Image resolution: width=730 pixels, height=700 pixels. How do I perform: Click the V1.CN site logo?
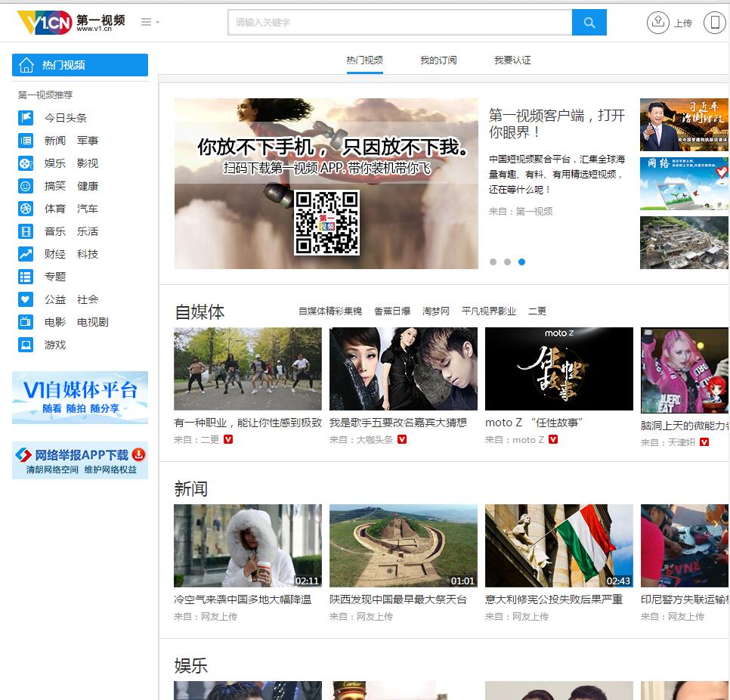(x=71, y=22)
